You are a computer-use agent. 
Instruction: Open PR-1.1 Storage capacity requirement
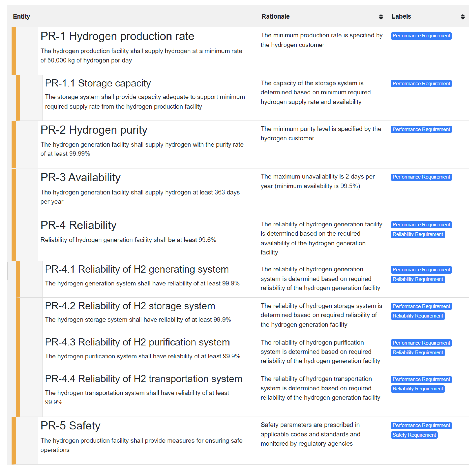tap(98, 83)
